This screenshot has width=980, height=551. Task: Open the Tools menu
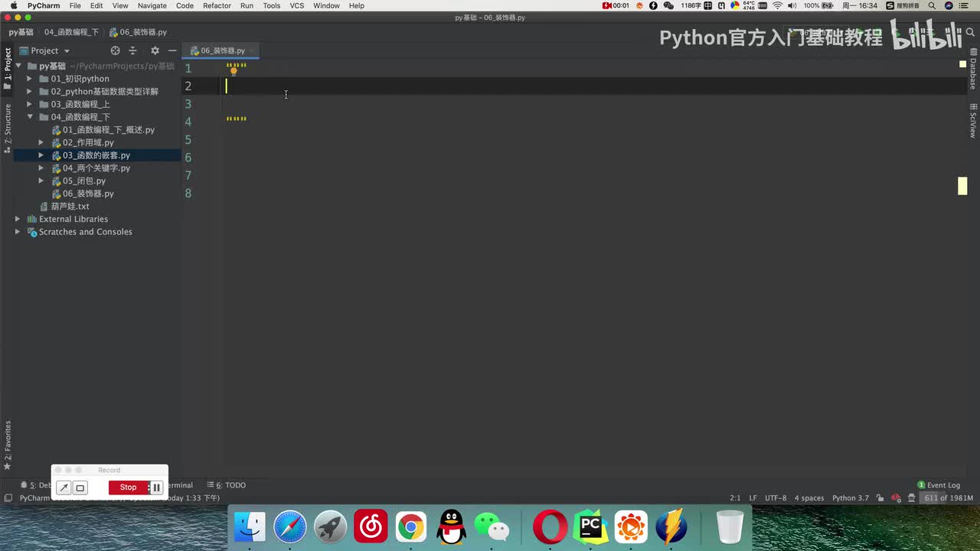point(271,5)
